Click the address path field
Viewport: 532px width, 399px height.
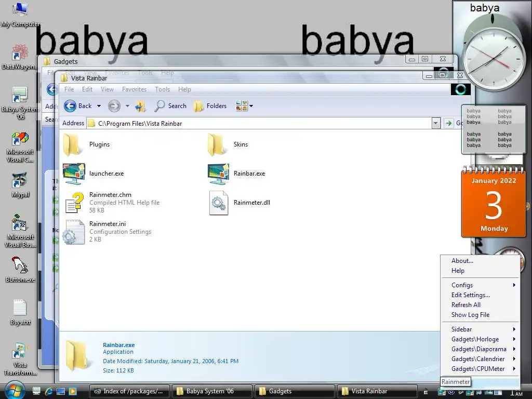click(259, 124)
